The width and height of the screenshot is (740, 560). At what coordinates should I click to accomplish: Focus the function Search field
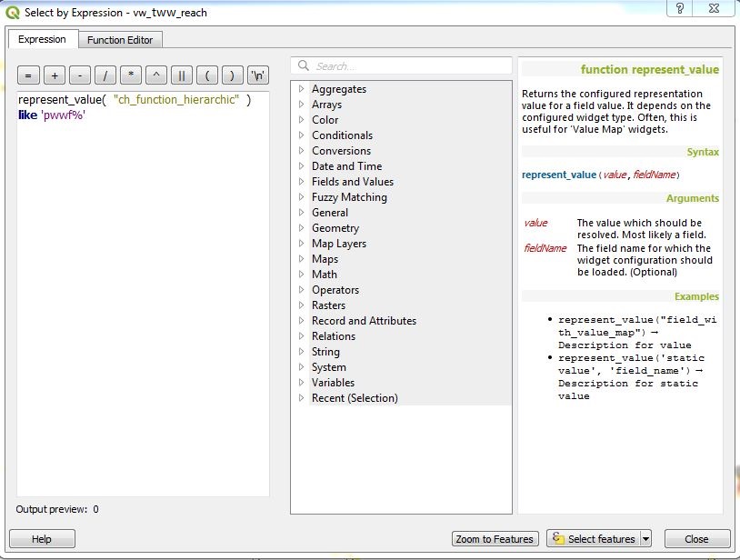[x=401, y=65]
